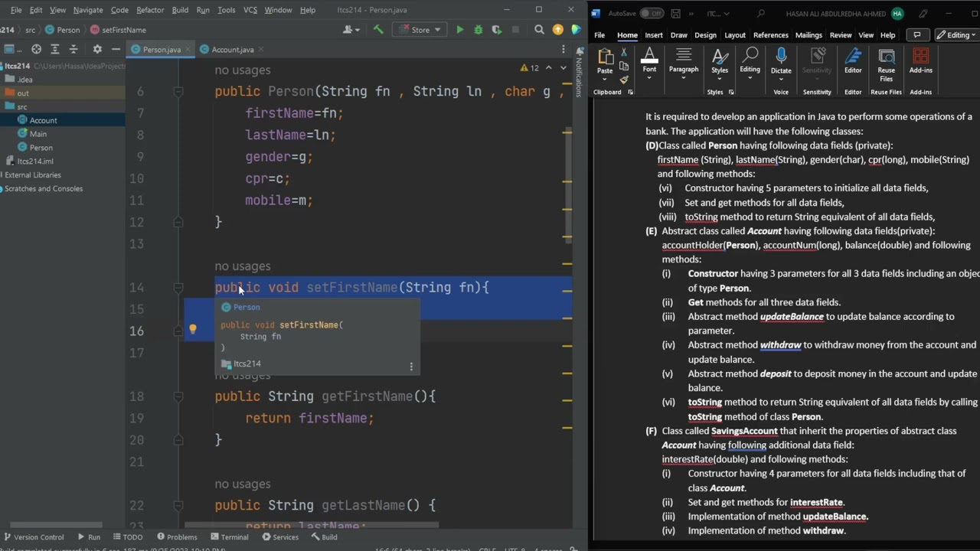Open Terminal tool window
The width and height of the screenshot is (980, 551).
[228, 537]
